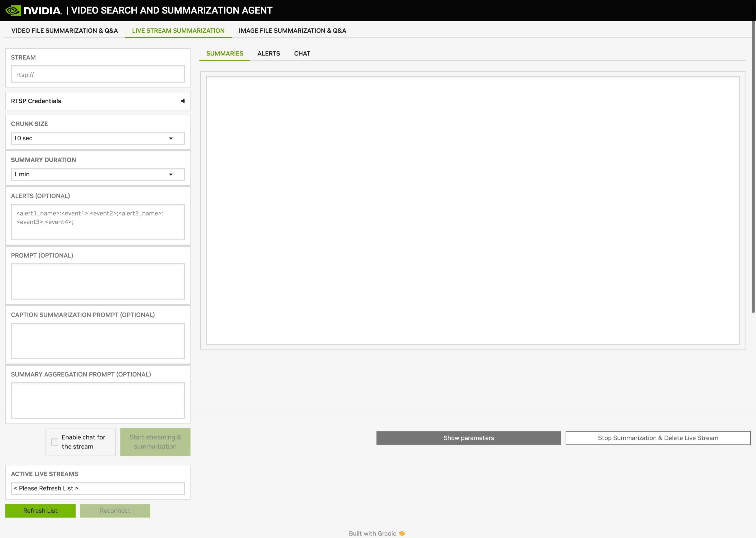Image resolution: width=756 pixels, height=538 pixels.
Task: Click Show parameters button
Action: pos(468,438)
